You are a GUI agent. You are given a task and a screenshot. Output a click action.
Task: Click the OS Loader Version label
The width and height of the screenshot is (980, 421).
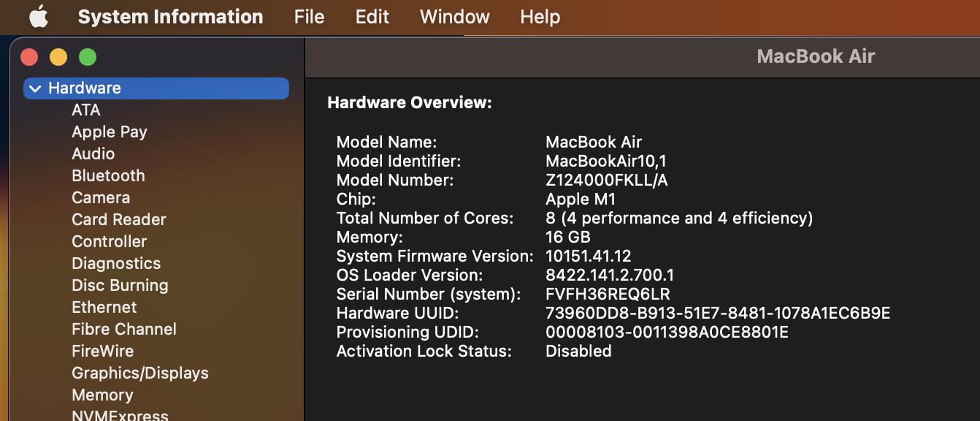(x=410, y=275)
